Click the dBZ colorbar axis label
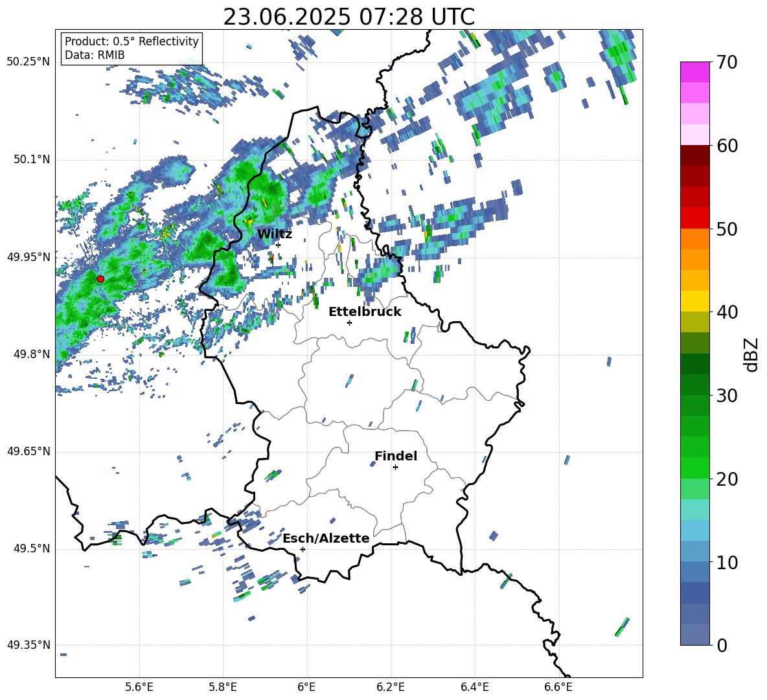The width and height of the screenshot is (767, 700). pyautogui.click(x=752, y=355)
